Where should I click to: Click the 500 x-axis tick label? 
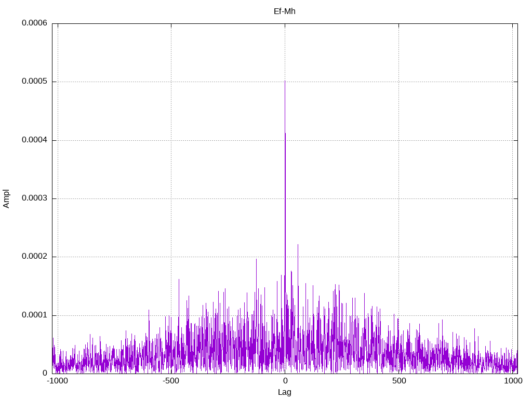[x=399, y=381]
